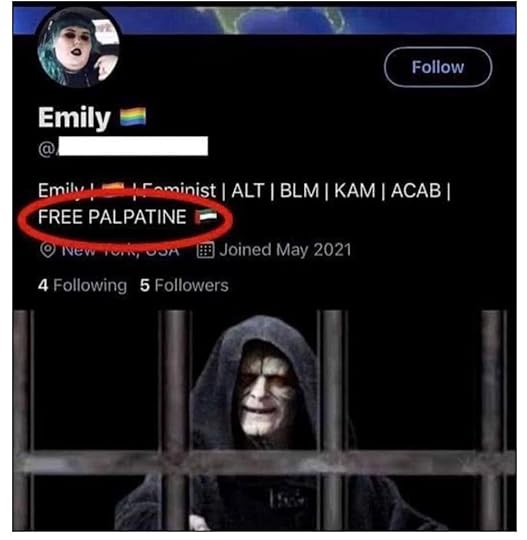Image resolution: width=527 pixels, height=540 pixels.
Task: Open the 5 Followers list
Action: coord(184,285)
